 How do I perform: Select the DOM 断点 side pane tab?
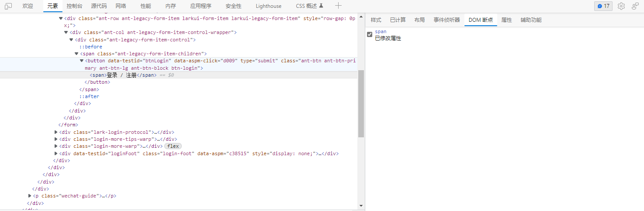click(481, 20)
